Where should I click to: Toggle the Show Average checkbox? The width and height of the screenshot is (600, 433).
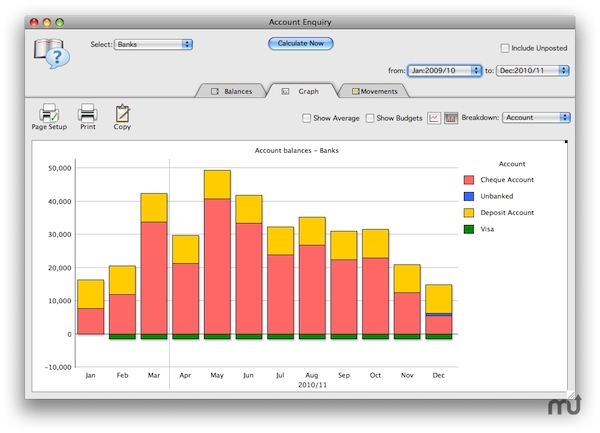307,118
